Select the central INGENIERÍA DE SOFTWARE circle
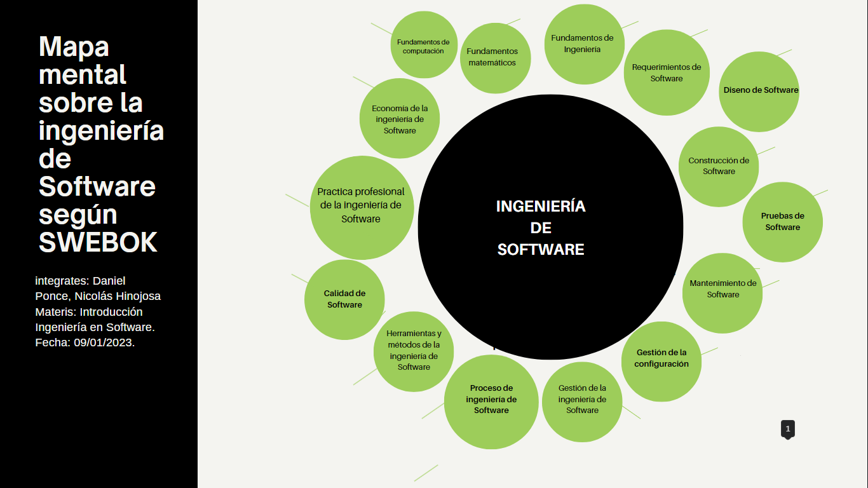This screenshot has width=868, height=488. pos(550,227)
